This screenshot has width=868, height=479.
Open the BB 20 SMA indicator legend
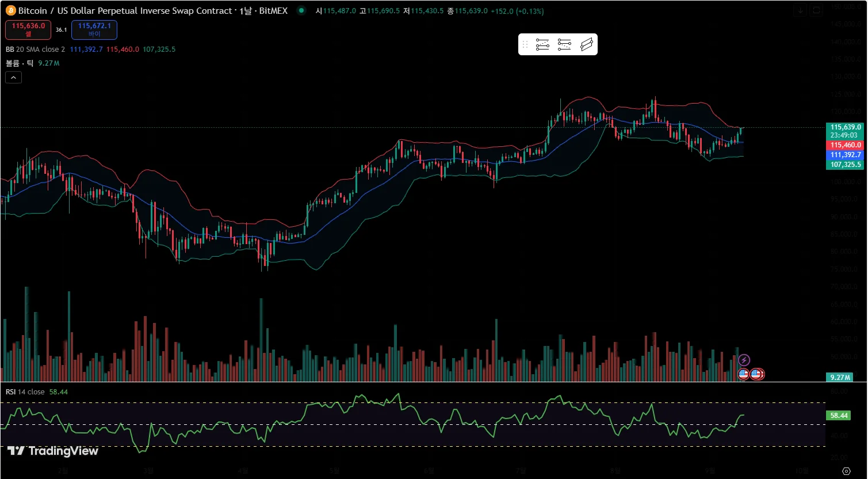click(x=36, y=50)
